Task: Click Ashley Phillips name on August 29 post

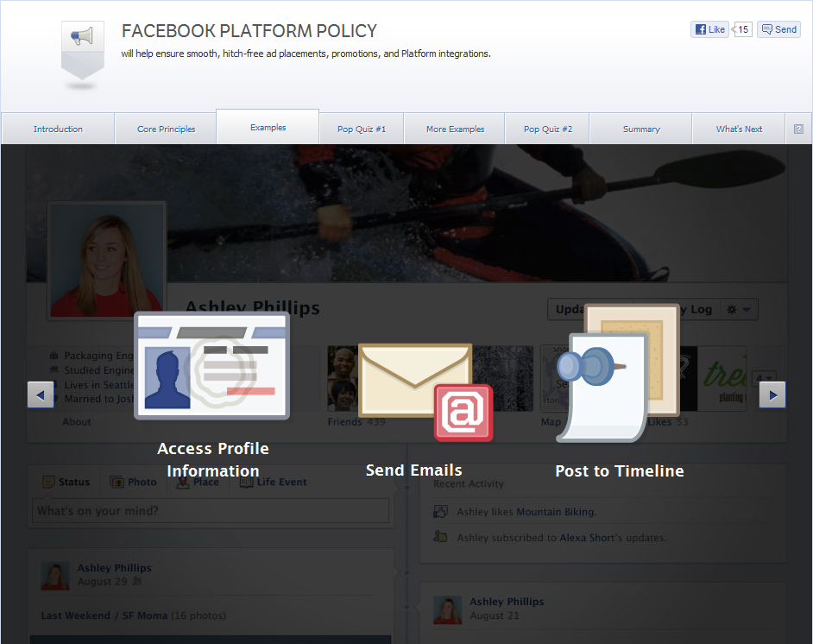Action: coord(115,568)
